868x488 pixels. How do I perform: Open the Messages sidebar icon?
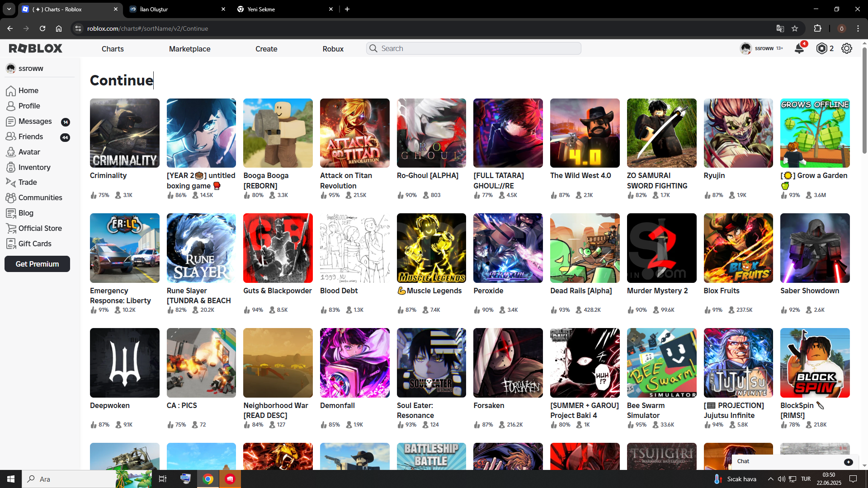[11, 122]
